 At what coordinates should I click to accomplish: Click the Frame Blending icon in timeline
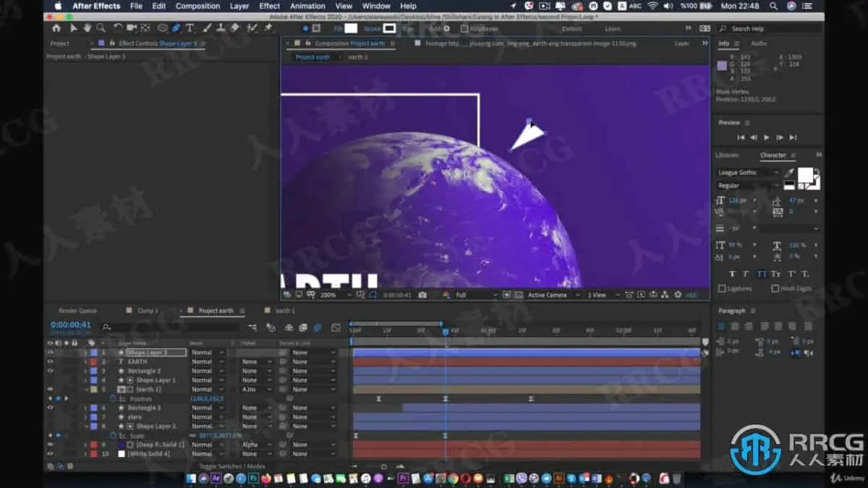coord(303,328)
